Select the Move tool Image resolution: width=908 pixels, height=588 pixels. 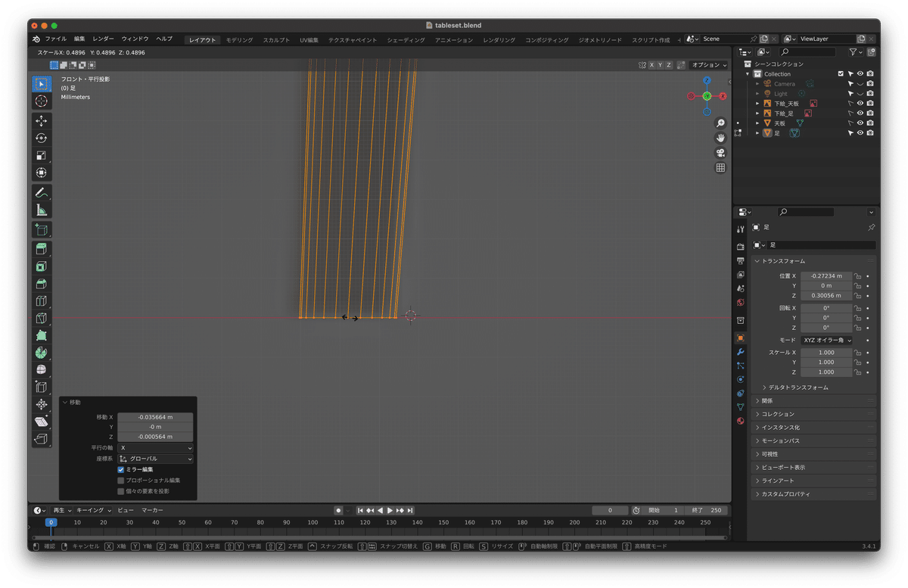41,121
